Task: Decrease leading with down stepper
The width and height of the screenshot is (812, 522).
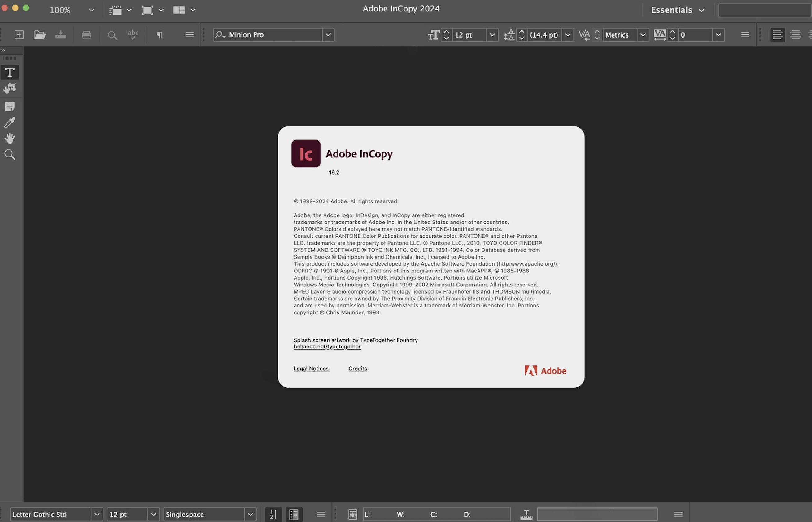Action: 522,38
